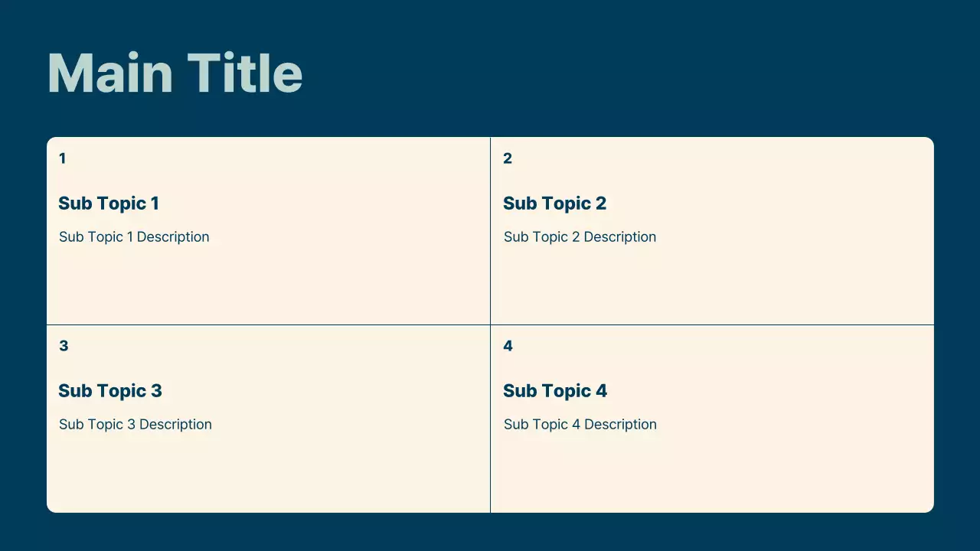This screenshot has height=551, width=980.
Task: Select the Sub Topic 4 Description text
Action: pyautogui.click(x=580, y=425)
